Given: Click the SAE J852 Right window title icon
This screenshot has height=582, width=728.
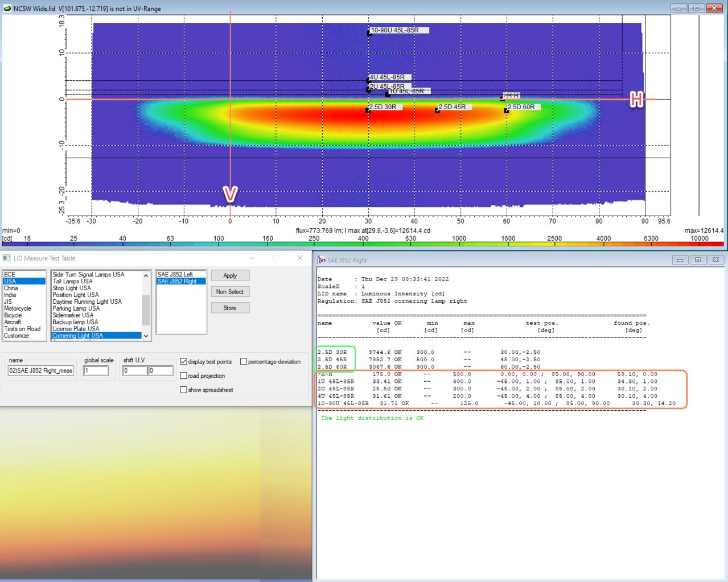Looking at the screenshot, I should 322,260.
